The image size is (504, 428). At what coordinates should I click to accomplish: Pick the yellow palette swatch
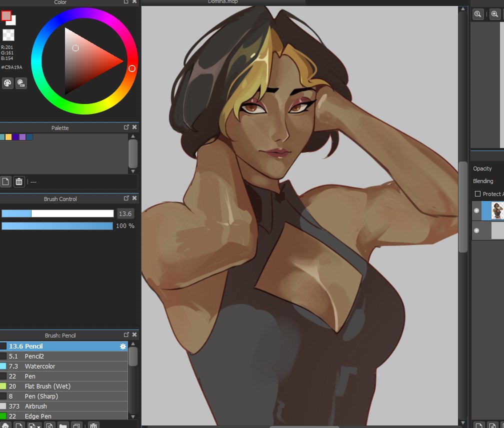tap(8, 137)
